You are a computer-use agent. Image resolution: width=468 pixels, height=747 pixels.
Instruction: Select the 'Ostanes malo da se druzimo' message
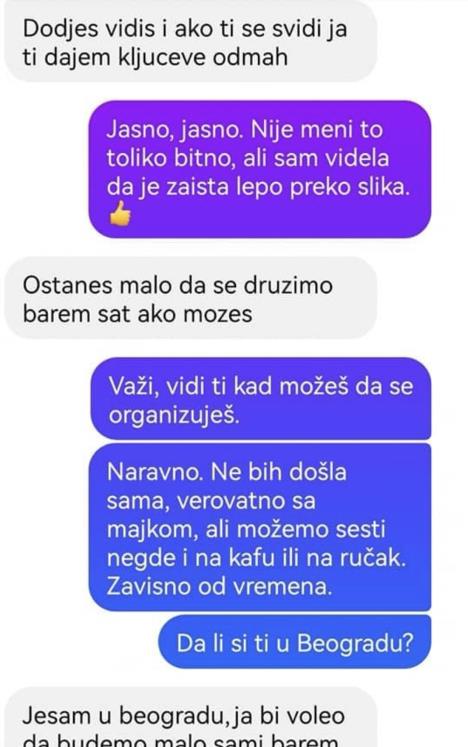(191, 298)
